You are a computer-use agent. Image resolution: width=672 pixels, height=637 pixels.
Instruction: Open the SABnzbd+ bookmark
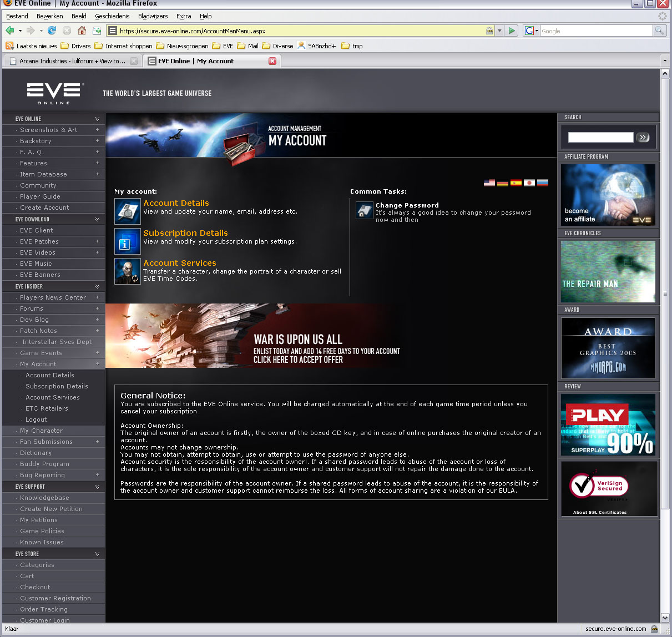(x=317, y=46)
